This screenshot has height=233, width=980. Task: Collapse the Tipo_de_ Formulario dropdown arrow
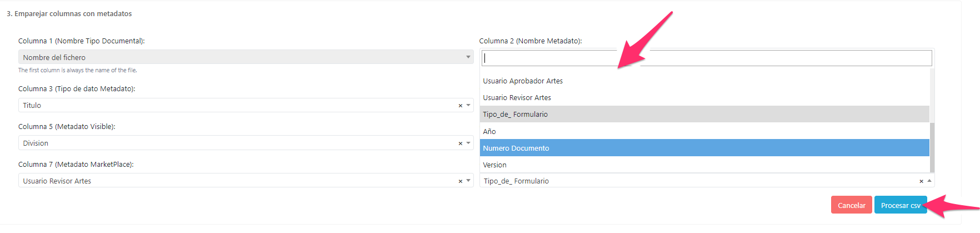[929, 181]
